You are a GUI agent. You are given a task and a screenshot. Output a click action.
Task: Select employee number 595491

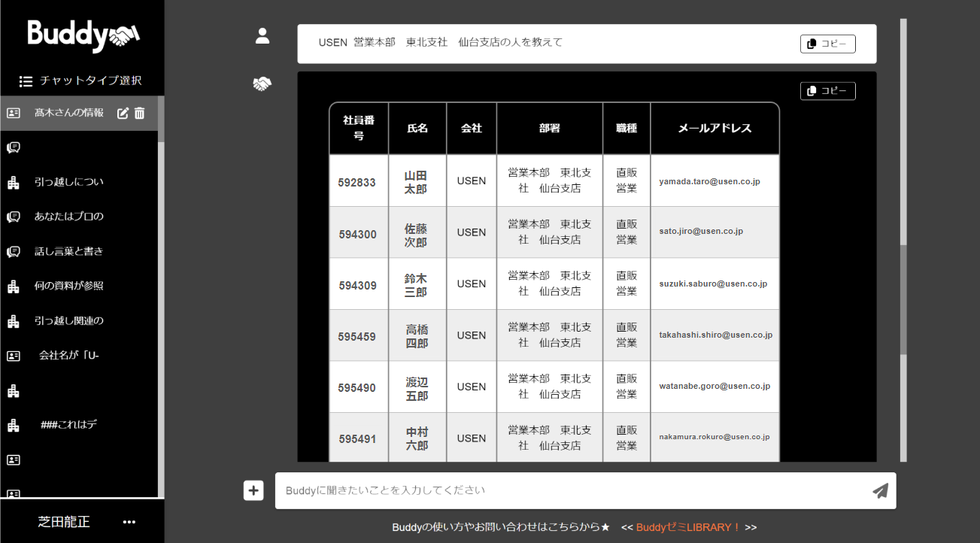[x=357, y=439]
